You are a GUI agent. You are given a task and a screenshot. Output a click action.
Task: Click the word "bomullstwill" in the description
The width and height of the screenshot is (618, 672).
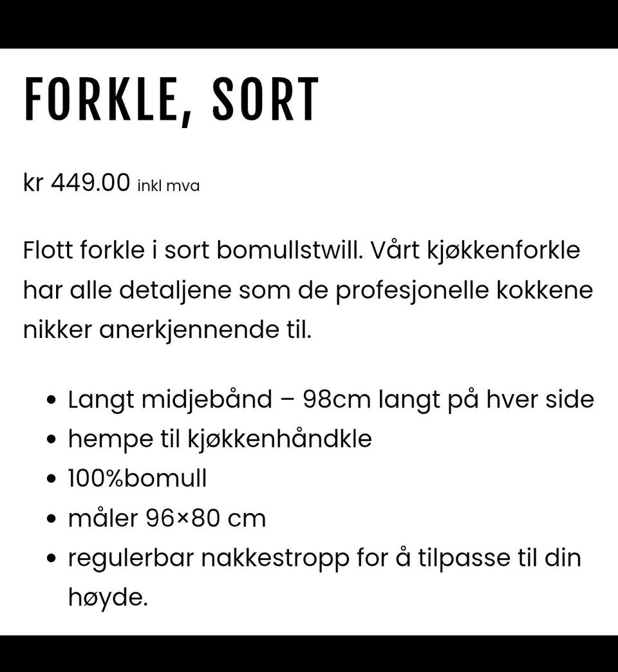click(290, 250)
